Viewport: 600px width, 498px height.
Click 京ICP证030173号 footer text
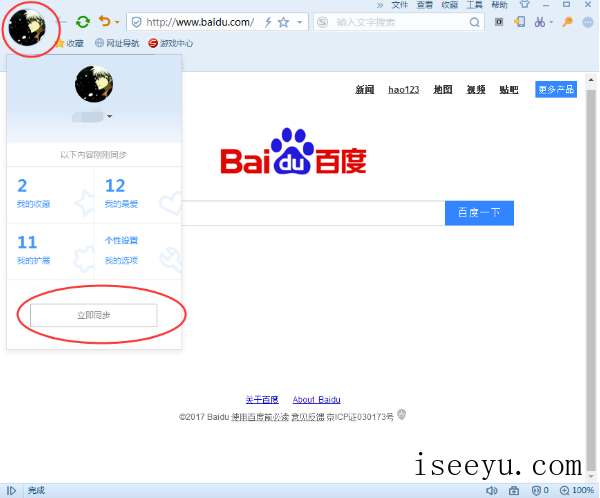[360, 417]
